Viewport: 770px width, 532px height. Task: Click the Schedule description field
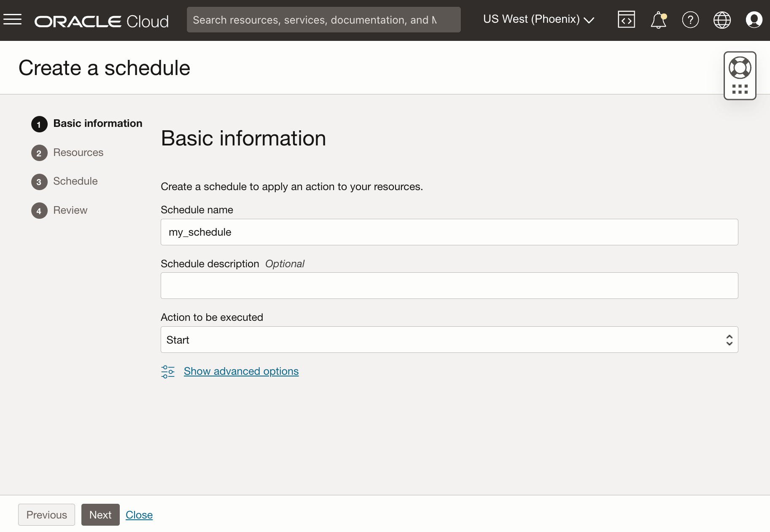pyautogui.click(x=449, y=286)
